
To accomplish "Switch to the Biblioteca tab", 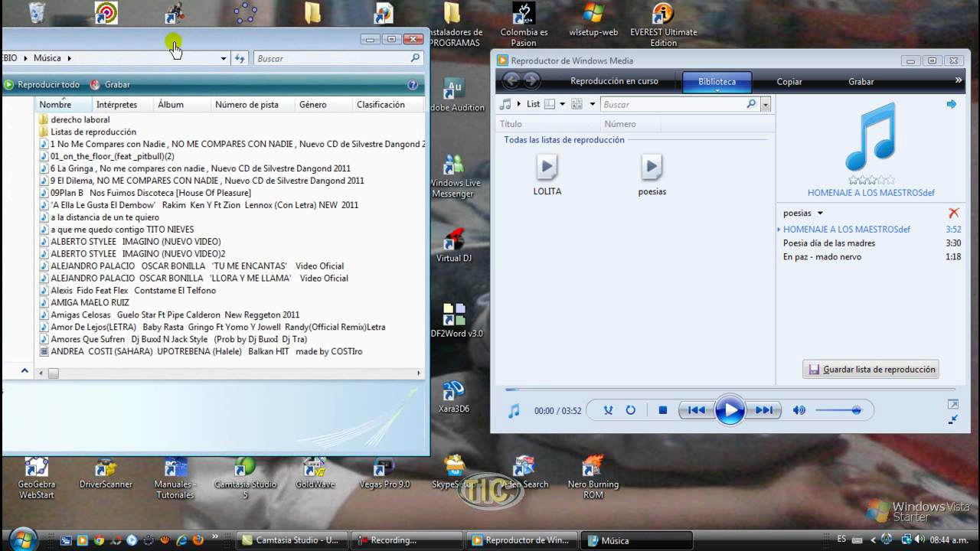I will tap(717, 82).
